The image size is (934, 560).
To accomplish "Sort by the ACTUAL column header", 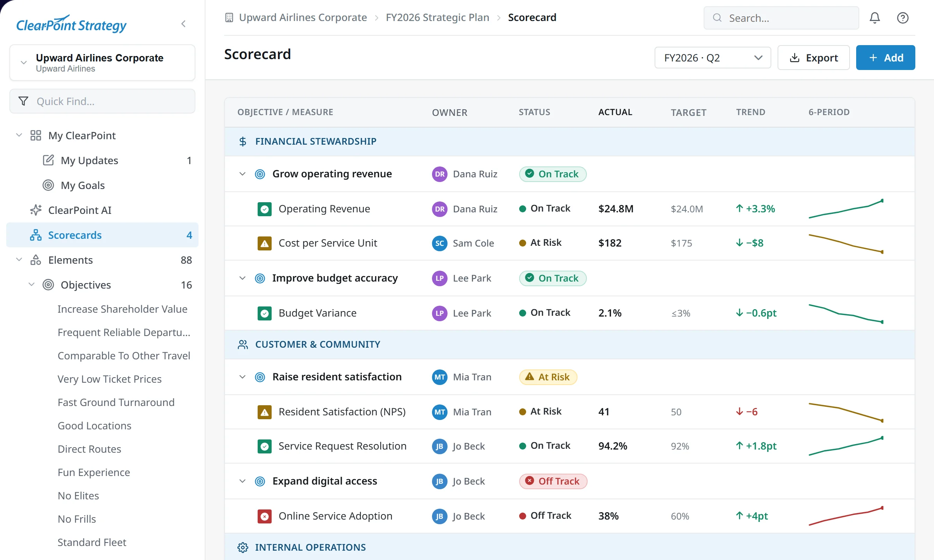I will click(x=615, y=112).
